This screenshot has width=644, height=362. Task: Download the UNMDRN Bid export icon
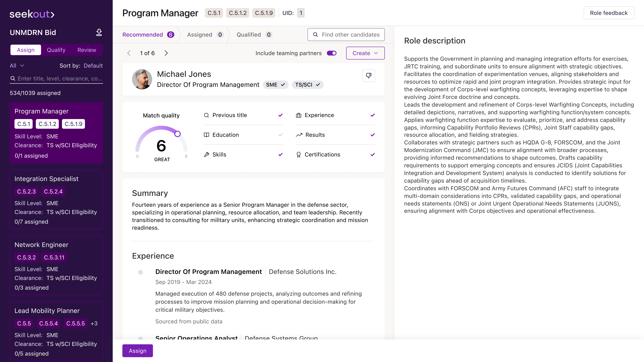point(99,32)
